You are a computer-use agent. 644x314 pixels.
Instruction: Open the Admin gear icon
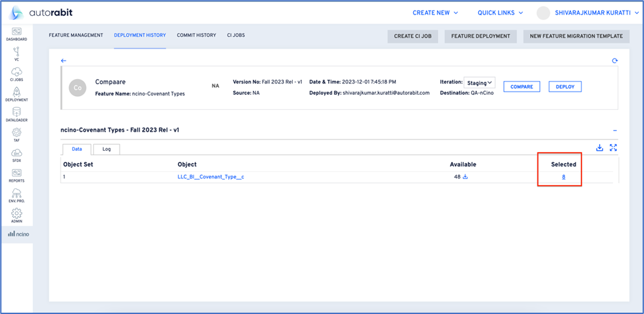click(16, 216)
